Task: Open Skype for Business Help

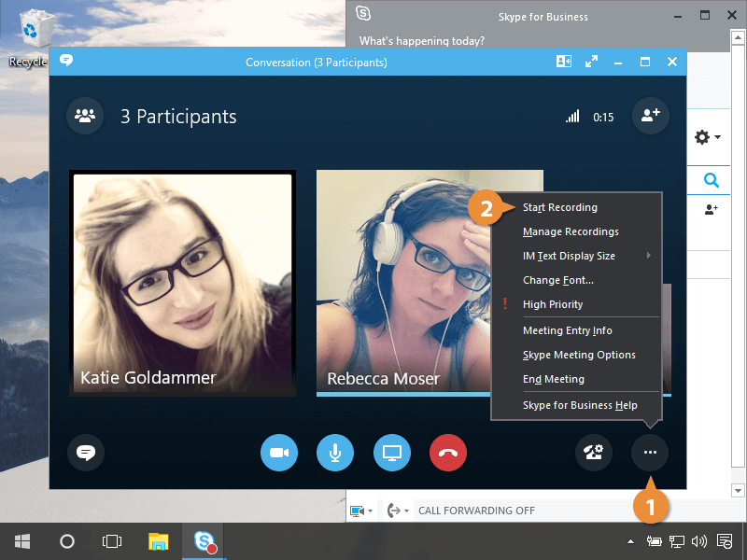Action: pyautogui.click(x=580, y=405)
